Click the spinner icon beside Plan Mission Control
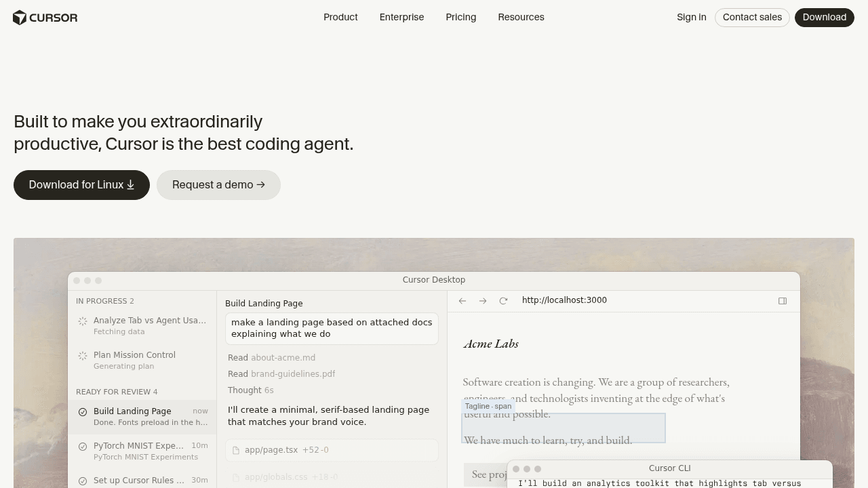Image resolution: width=868 pixels, height=488 pixels. point(83,356)
